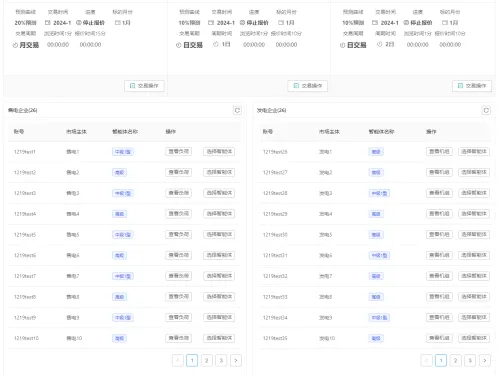This screenshot has height=375, width=500.
Task: Click agent tag in 售电2 row
Action: (119, 172)
